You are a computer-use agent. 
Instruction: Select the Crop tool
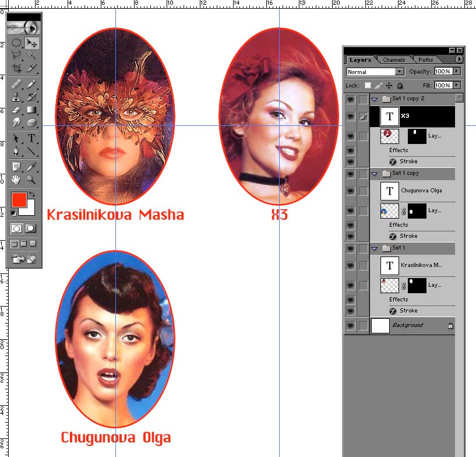pos(16,68)
